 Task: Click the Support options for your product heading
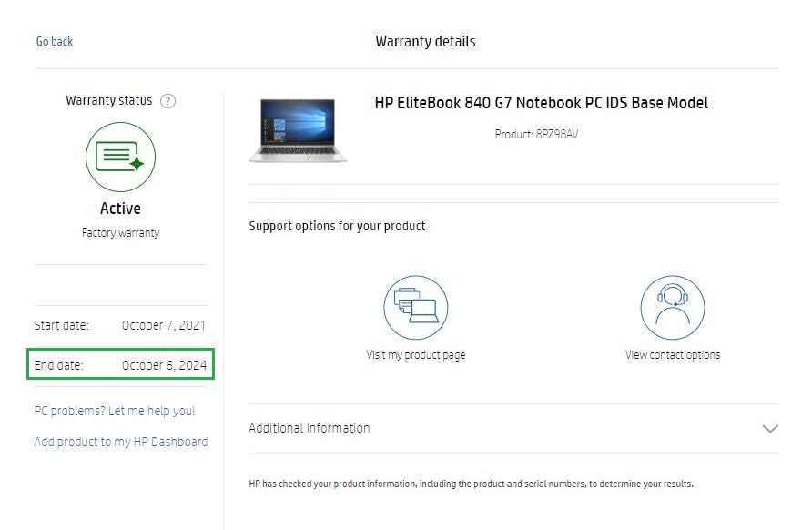pyautogui.click(x=337, y=226)
